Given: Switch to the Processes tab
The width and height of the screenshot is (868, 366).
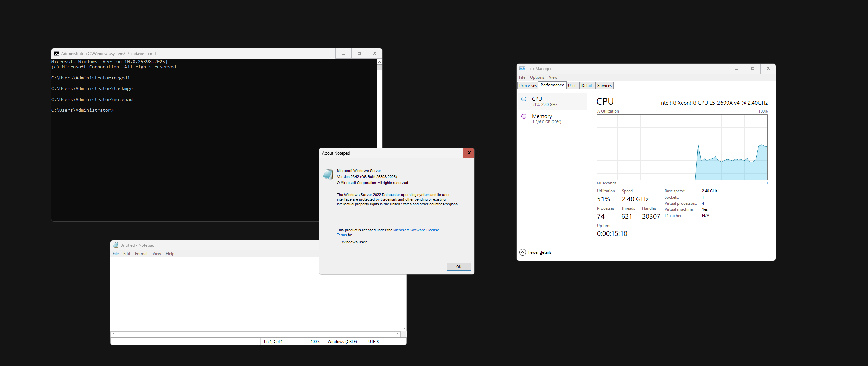Looking at the screenshot, I should coord(528,86).
